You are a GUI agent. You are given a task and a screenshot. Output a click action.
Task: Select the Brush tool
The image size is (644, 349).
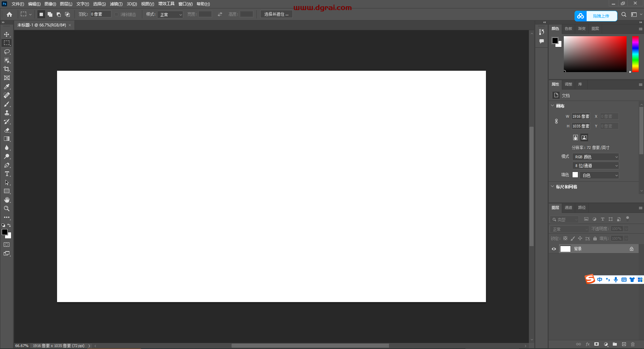click(7, 104)
